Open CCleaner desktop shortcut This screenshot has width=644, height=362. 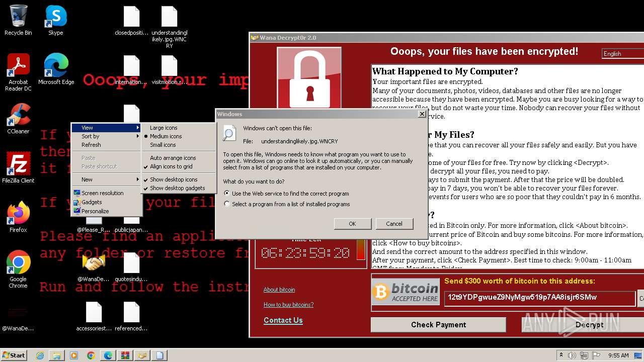(18, 119)
